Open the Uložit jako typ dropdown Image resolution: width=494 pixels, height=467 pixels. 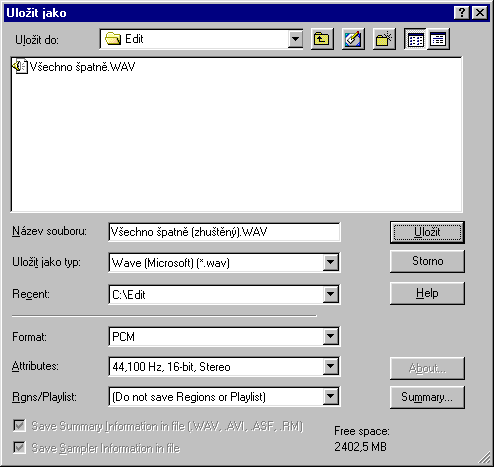[x=330, y=262]
